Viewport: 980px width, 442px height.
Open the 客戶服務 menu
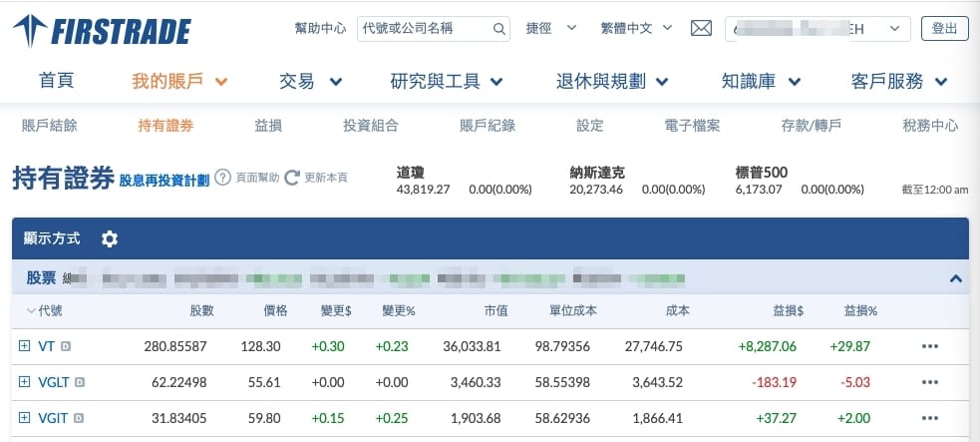[x=899, y=81]
